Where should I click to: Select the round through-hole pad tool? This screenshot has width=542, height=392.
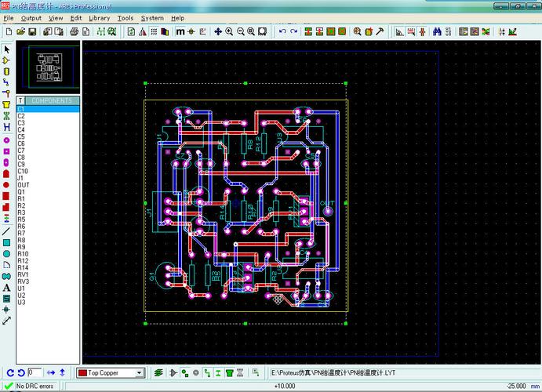[6, 140]
